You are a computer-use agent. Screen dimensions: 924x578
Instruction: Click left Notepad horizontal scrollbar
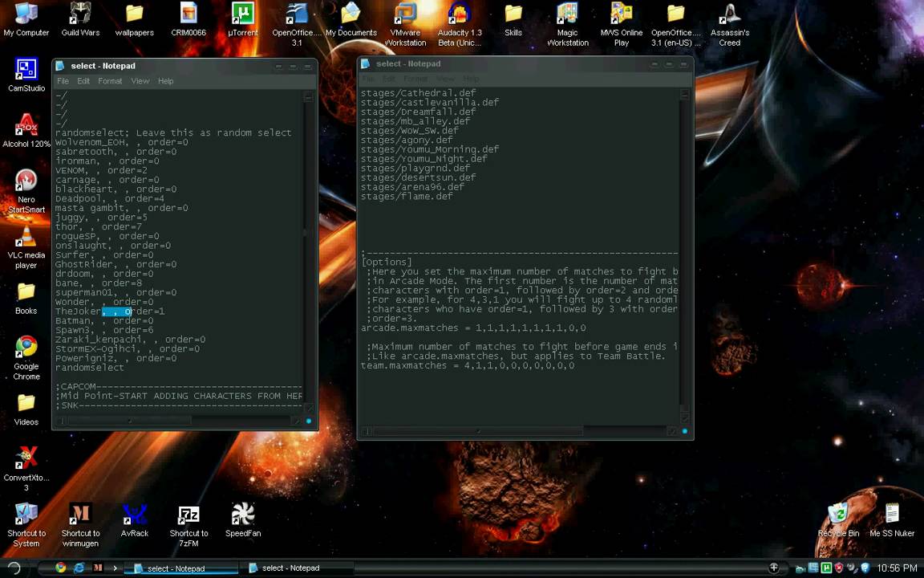[181, 421]
